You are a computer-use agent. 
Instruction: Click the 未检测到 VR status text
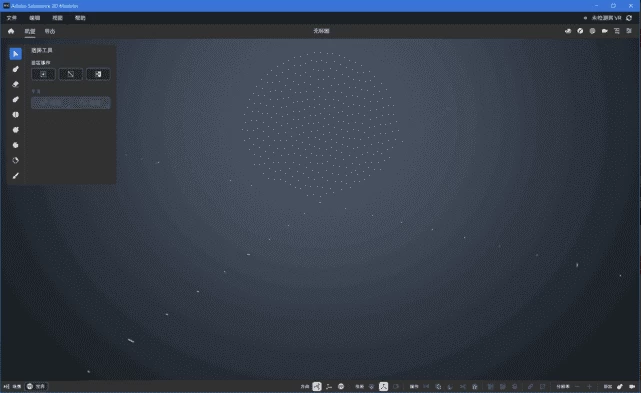pos(607,18)
